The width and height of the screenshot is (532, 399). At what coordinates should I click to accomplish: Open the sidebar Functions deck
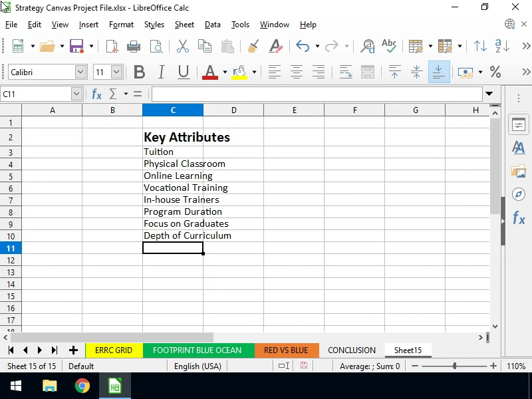[x=519, y=217]
